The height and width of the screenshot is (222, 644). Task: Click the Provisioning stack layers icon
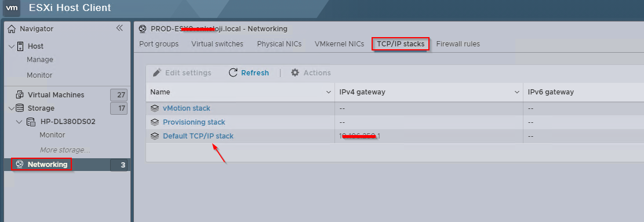coord(154,122)
